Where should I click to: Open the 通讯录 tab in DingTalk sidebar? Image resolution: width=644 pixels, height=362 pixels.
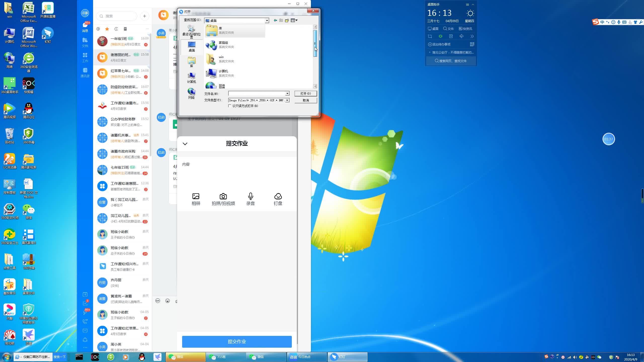pyautogui.click(x=85, y=73)
